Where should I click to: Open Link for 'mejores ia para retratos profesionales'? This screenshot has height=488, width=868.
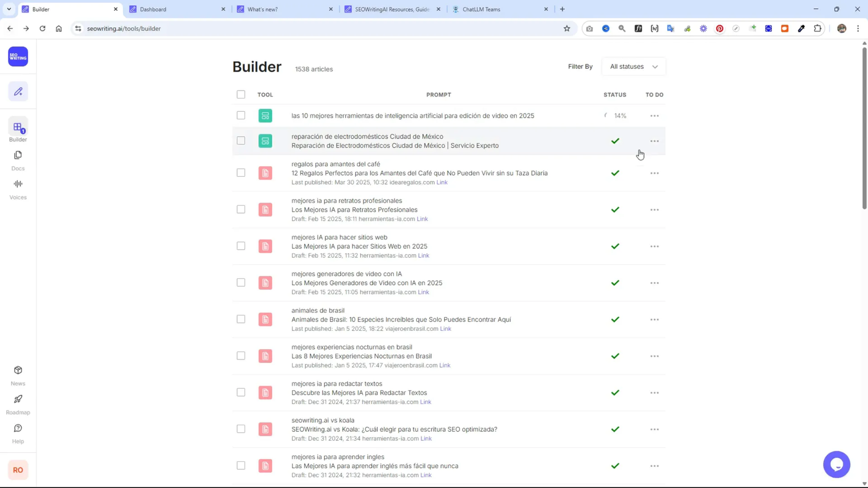422,219
